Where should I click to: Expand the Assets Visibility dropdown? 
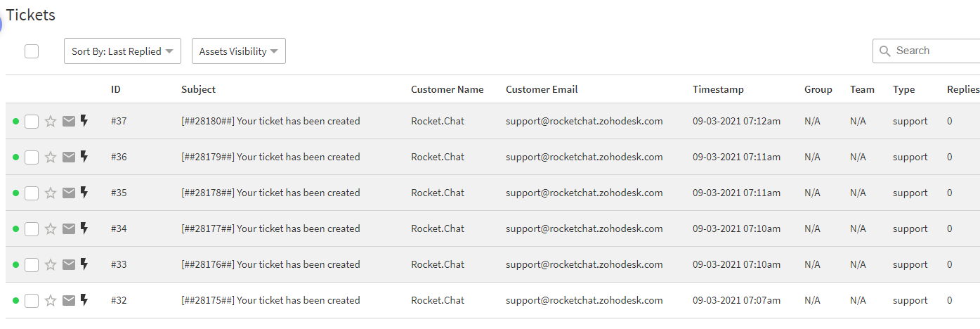(238, 51)
